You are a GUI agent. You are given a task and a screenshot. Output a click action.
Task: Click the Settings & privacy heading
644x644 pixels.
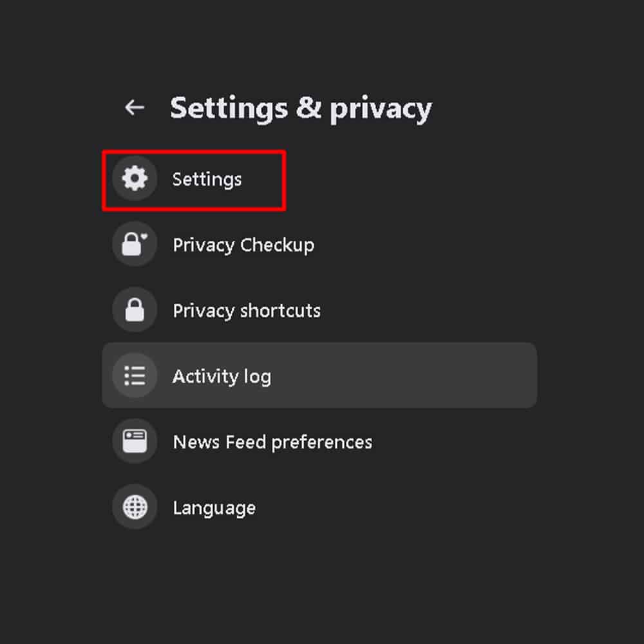(301, 108)
